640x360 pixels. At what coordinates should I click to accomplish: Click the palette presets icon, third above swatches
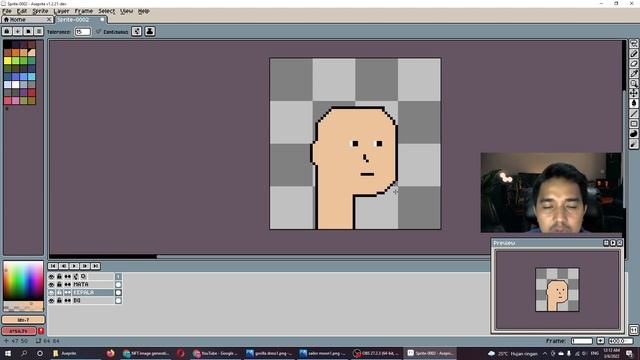click(28, 31)
